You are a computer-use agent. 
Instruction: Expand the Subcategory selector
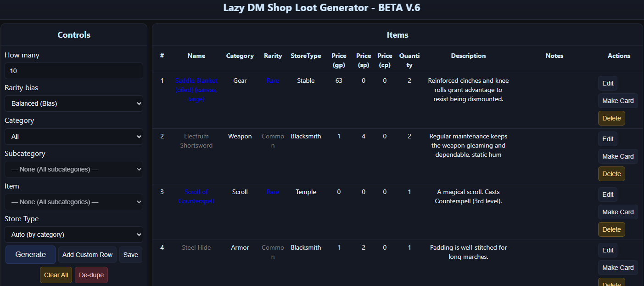[x=73, y=169]
